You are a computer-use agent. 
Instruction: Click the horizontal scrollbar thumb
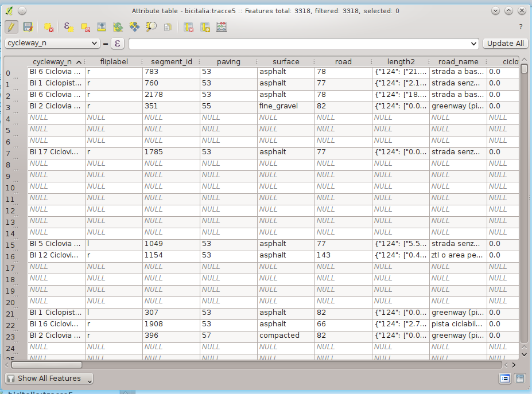[46, 365]
